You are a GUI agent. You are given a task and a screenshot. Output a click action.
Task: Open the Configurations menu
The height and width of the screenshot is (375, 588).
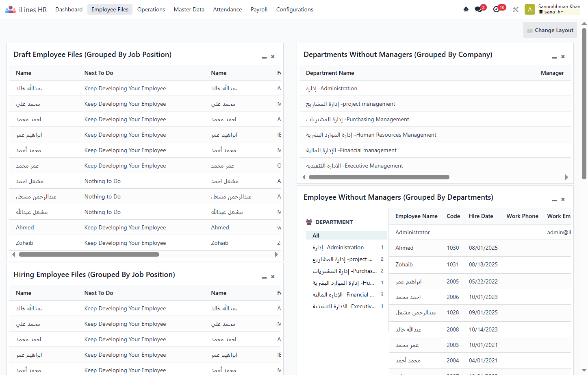point(295,9)
